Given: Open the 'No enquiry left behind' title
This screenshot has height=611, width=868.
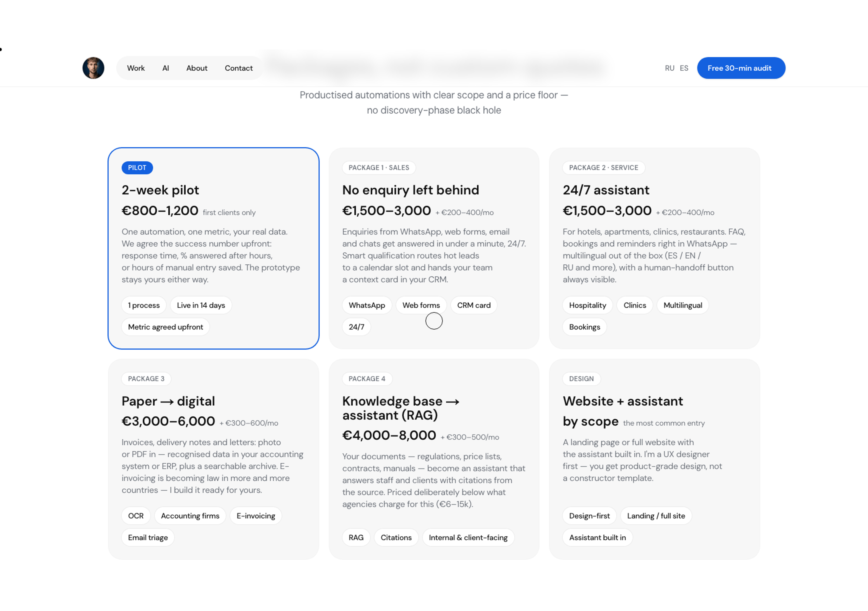Looking at the screenshot, I should coord(410,190).
